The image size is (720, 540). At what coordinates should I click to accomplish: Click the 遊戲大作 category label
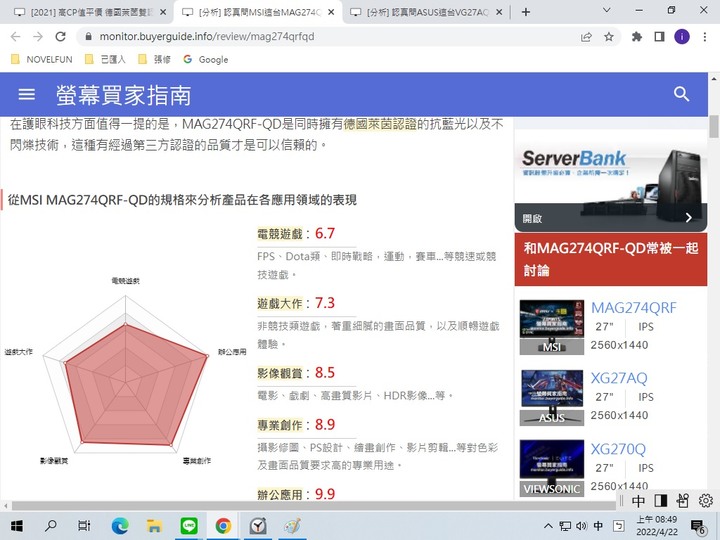point(280,304)
